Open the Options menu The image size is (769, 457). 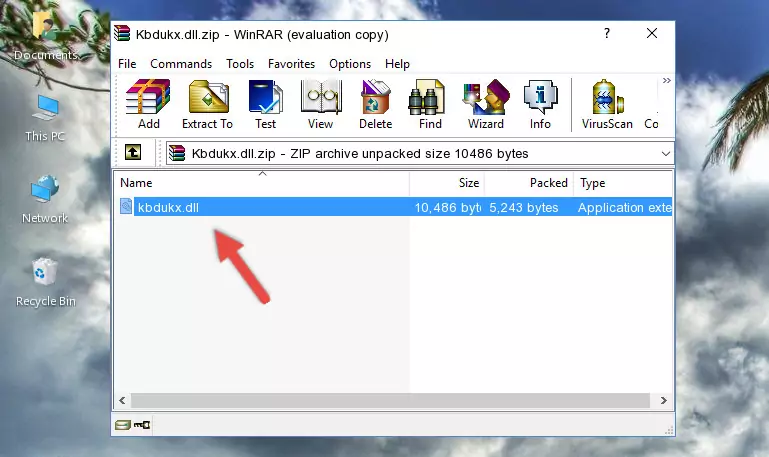(x=350, y=64)
